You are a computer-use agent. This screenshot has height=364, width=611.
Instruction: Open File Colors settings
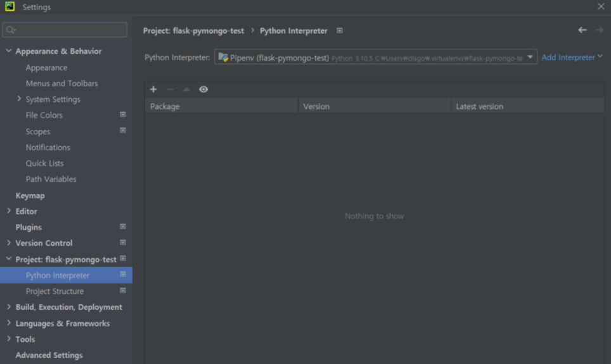[44, 115]
